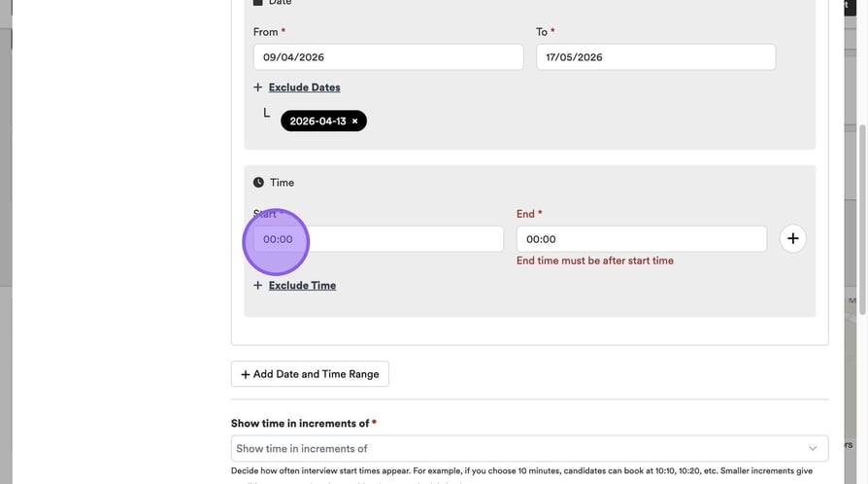868x484 pixels.
Task: Click the End field label
Action: click(525, 214)
